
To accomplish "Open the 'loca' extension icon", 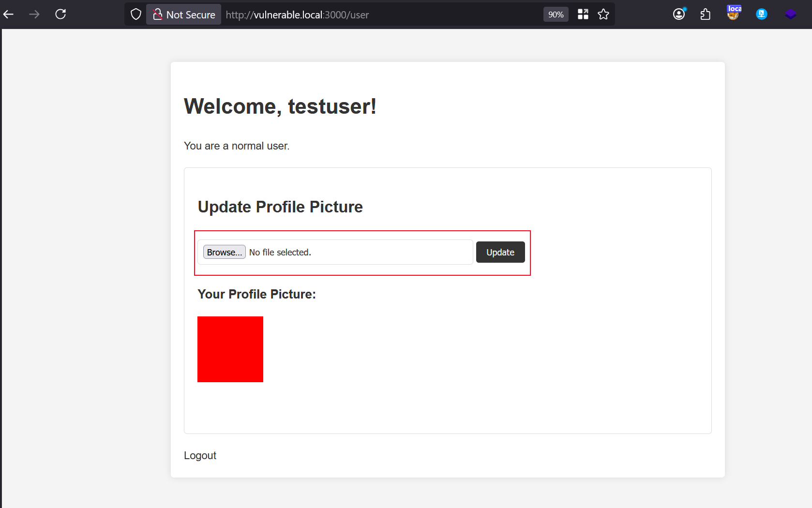I will click(734, 13).
